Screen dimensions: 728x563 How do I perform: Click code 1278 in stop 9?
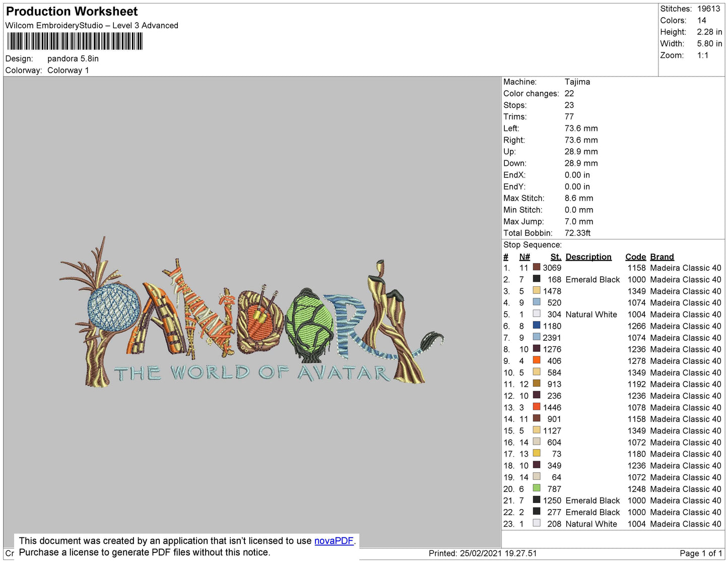pos(636,361)
